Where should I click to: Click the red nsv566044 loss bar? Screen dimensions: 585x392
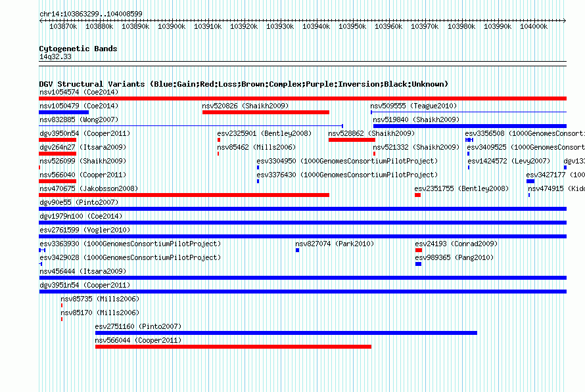[233, 347]
